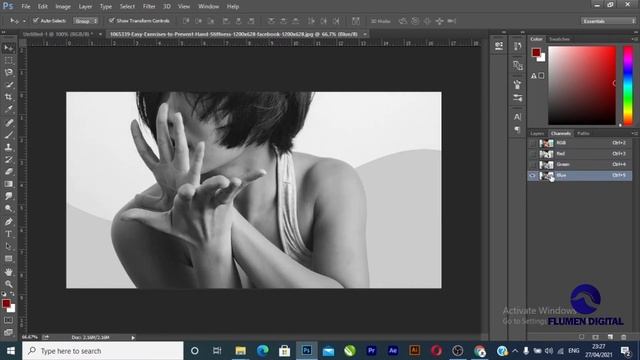Create a new channel button

tap(610, 337)
